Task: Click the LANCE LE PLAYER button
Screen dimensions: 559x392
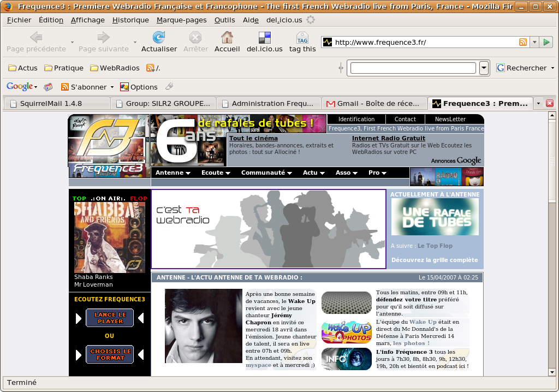Action: pos(110,318)
